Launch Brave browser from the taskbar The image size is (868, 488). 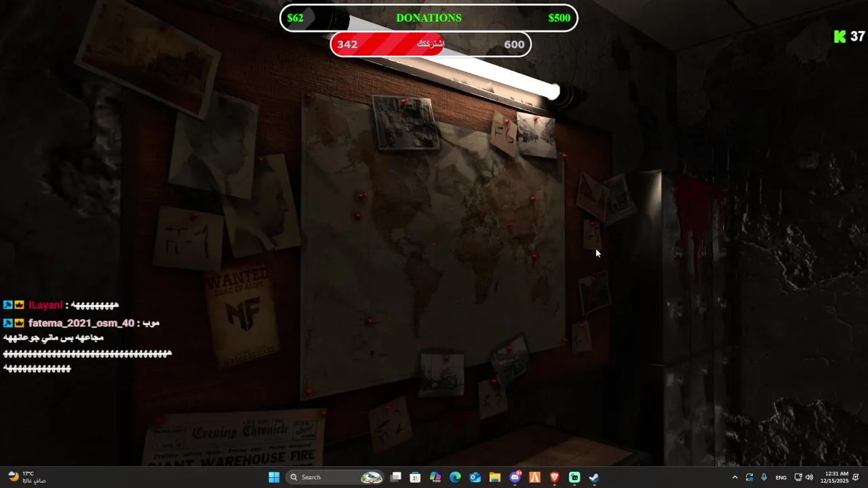[555, 477]
